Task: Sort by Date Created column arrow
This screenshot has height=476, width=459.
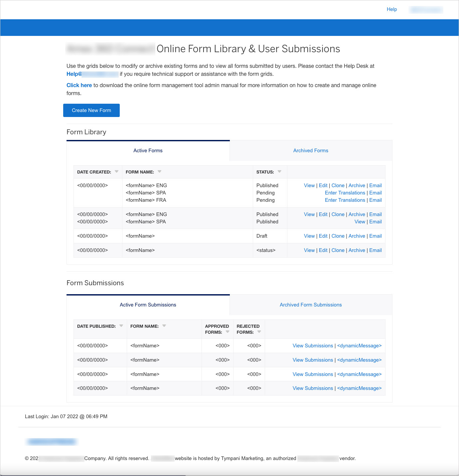Action: 116,172
